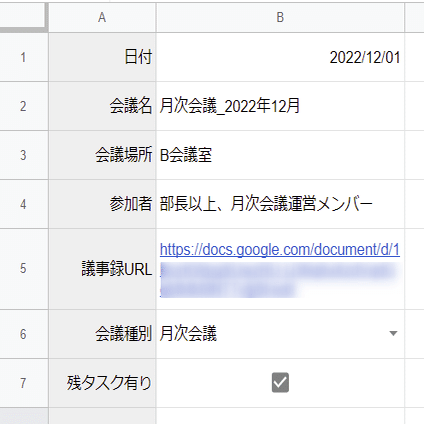Open the 月次会議 dropdown arrow
424x424 pixels.
(x=393, y=333)
